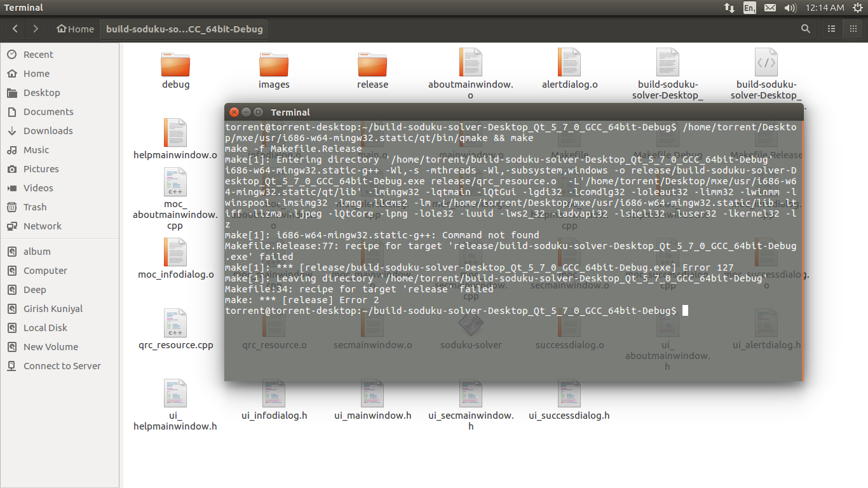The height and width of the screenshot is (488, 868).
Task: Open New Volume in the sidebar
Action: pyautogui.click(x=60, y=347)
